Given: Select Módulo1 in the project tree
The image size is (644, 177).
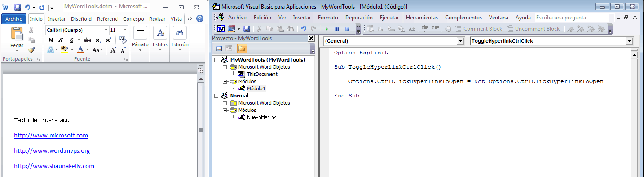Looking at the screenshot, I should [256, 88].
